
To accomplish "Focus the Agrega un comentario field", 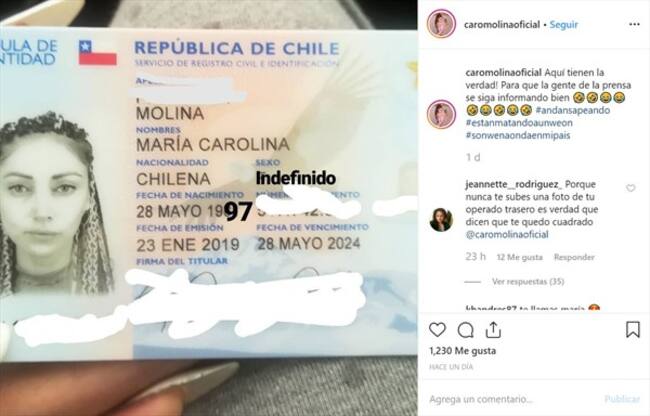I will click(x=512, y=399).
